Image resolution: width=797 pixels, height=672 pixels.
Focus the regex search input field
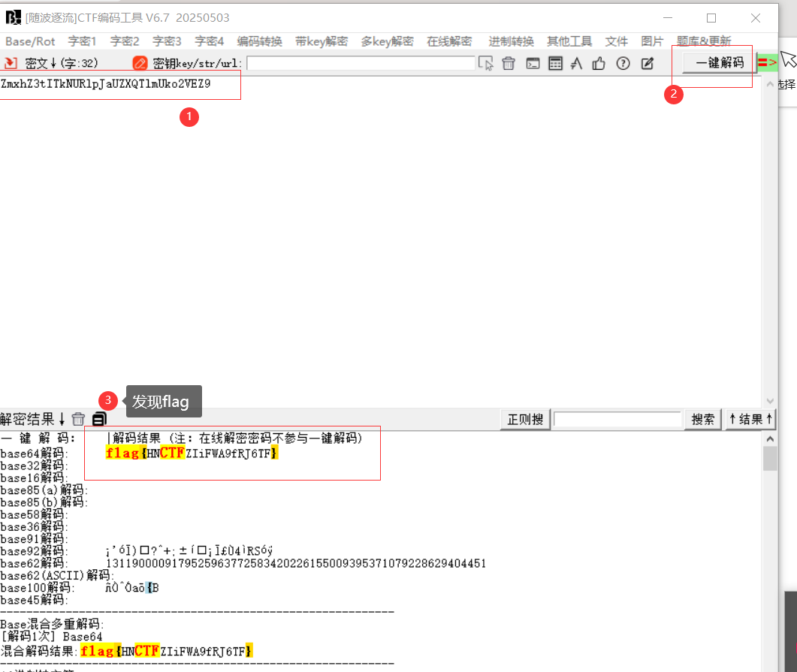[x=617, y=420]
